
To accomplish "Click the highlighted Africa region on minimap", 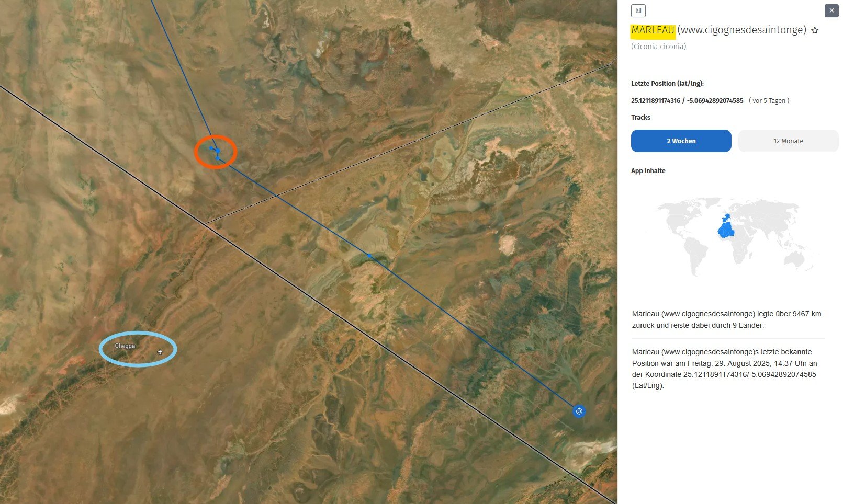I will pyautogui.click(x=726, y=230).
